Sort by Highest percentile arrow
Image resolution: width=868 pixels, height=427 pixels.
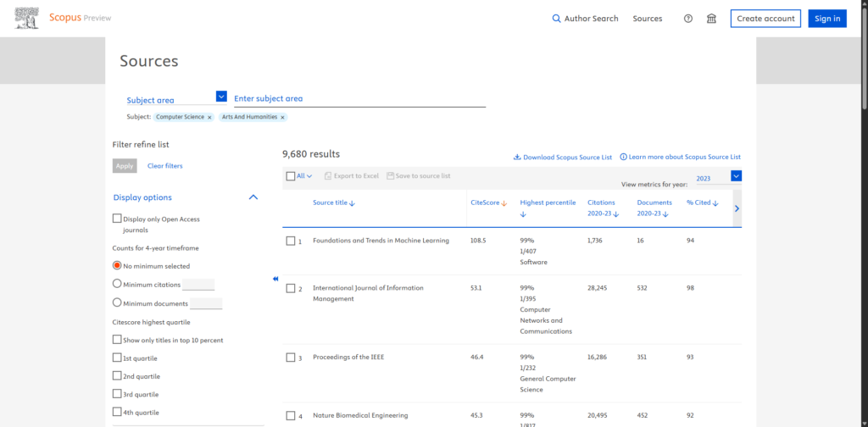coord(523,214)
